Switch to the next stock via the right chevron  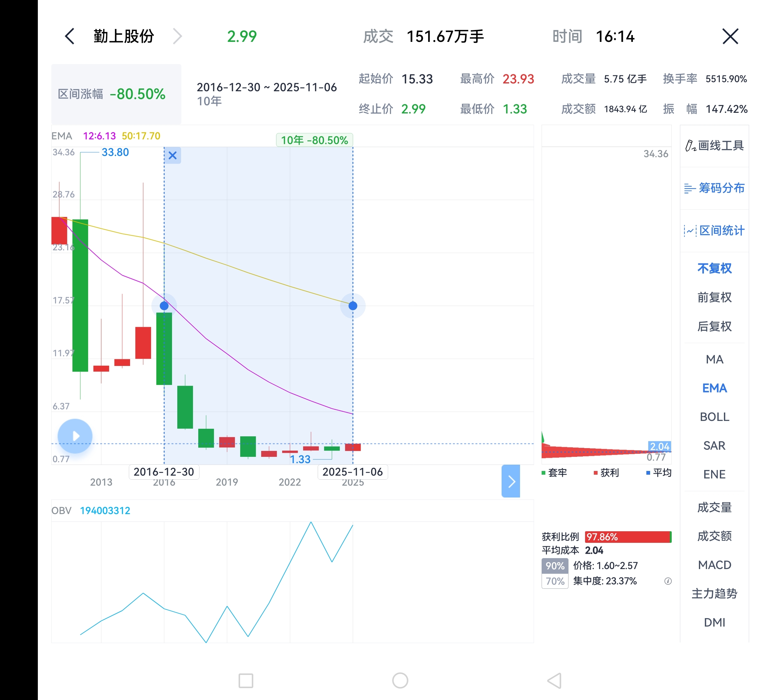click(x=177, y=36)
